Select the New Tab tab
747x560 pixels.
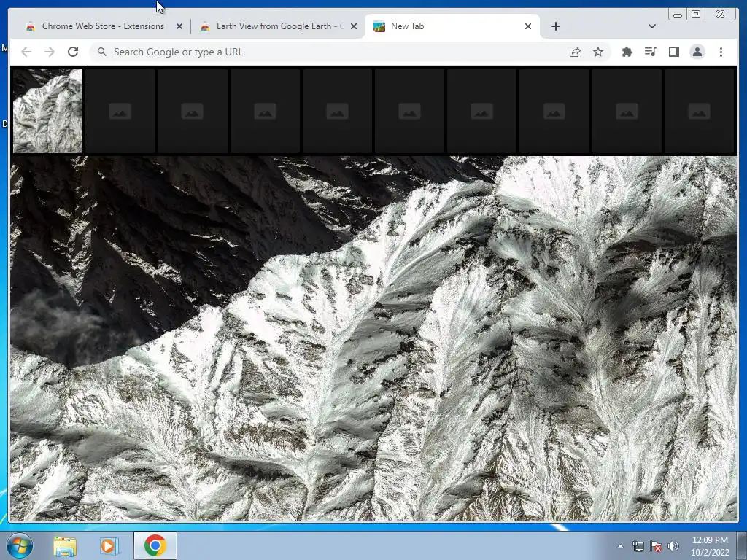tap(452, 26)
